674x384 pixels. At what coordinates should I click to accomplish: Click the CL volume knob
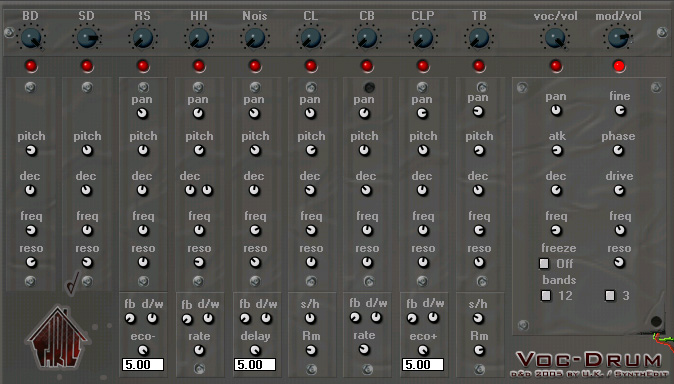310,38
